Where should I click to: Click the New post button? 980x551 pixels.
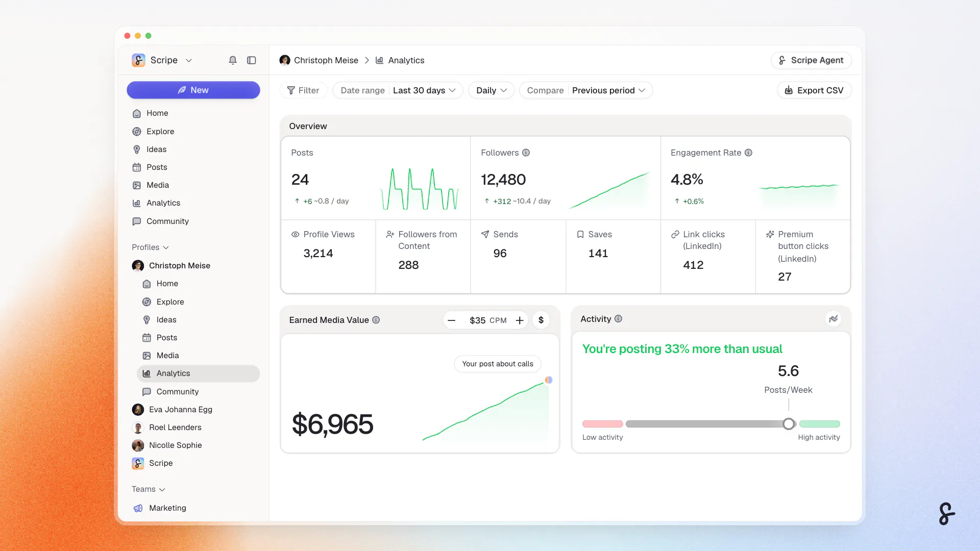point(193,90)
